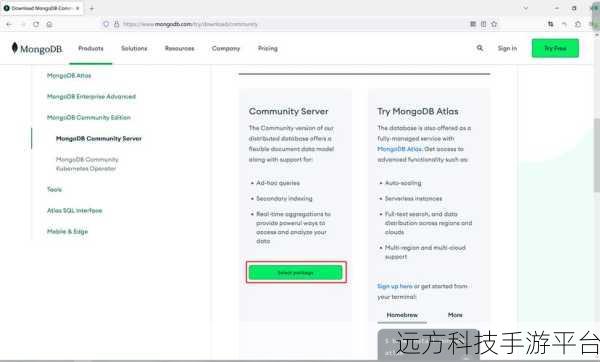
Task: Click the Ad-hoc queries bullet text
Action: [x=278, y=183]
